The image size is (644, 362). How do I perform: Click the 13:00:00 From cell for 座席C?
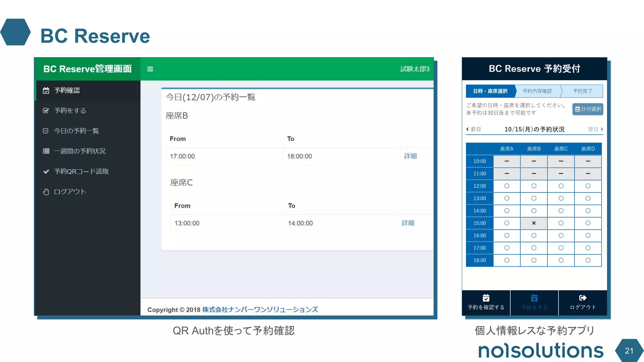point(227,223)
